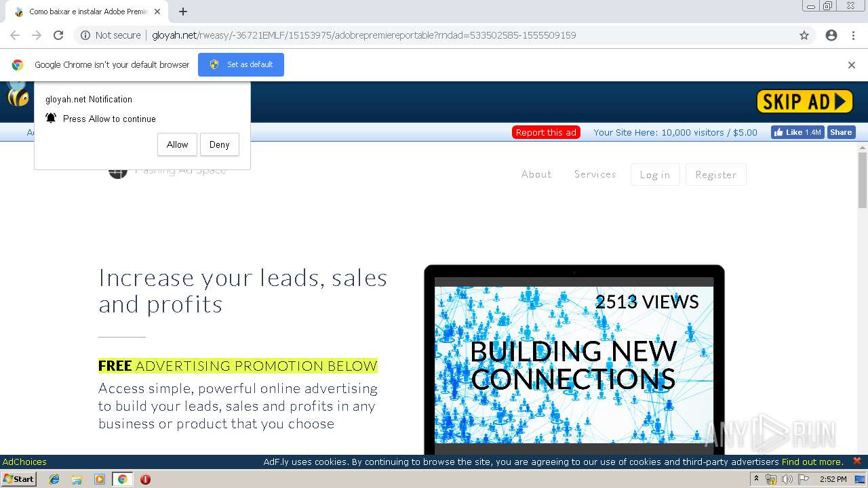
Task: Like on Facebook button
Action: [797, 132]
